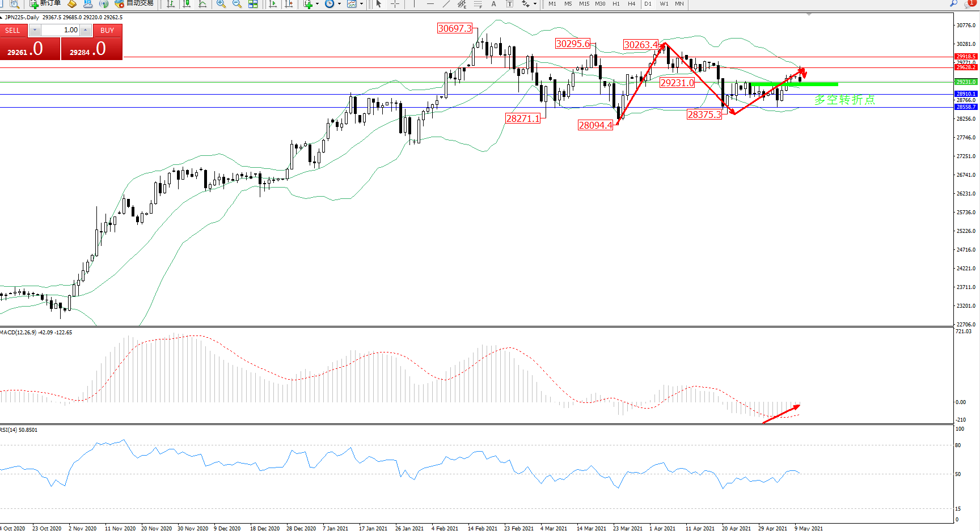980x531 pixels.
Task: Open the search magnifier icon
Action: (x=954, y=4)
